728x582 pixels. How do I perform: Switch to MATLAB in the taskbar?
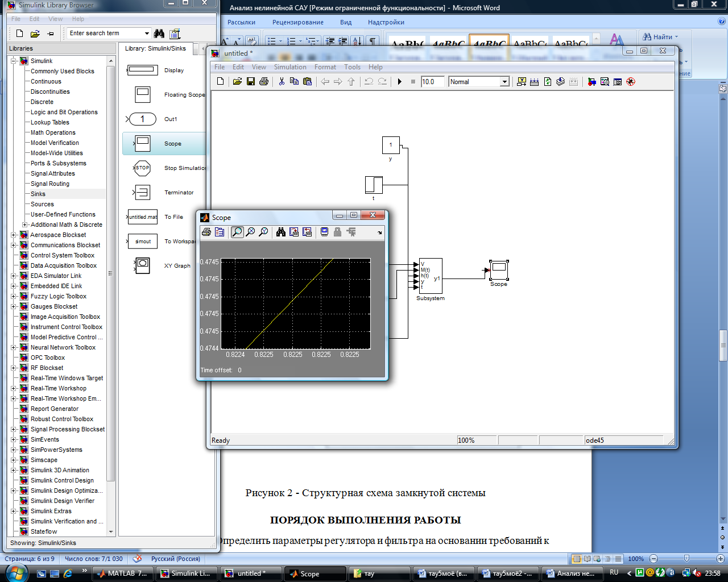[x=124, y=573]
